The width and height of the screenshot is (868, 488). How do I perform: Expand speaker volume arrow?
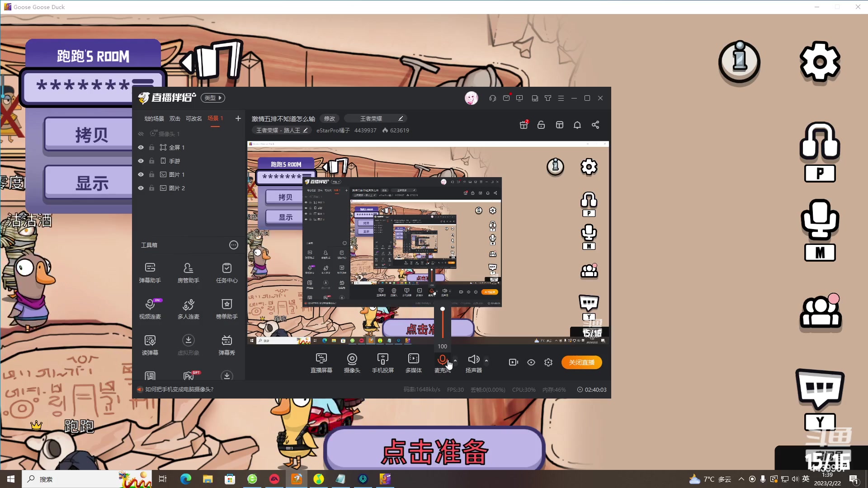486,361
